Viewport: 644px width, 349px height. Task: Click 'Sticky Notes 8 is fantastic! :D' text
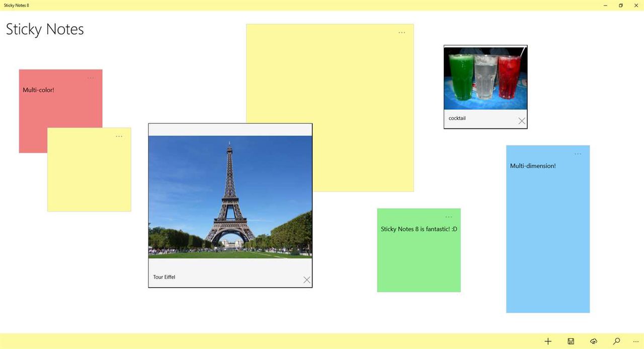(x=419, y=229)
